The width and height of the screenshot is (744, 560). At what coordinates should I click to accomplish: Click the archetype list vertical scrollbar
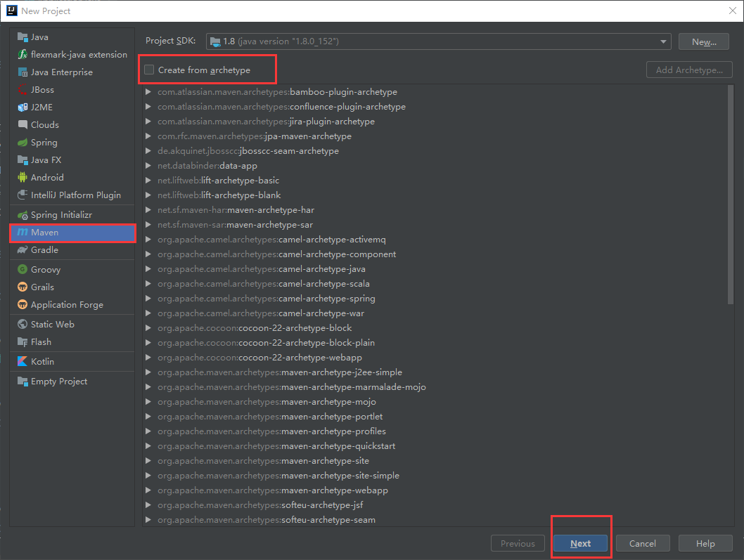tap(730, 195)
